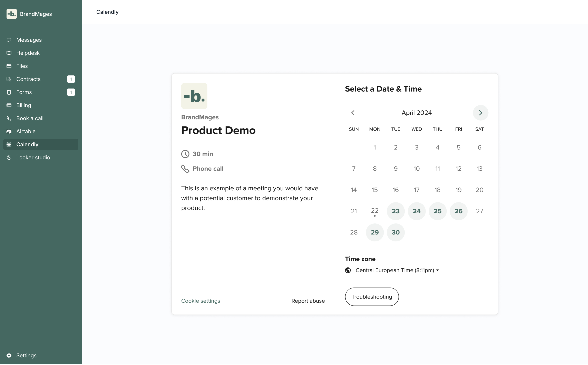Viewport: 588px width, 365px height.
Task: Click the Book a call phone icon
Action: [9, 118]
